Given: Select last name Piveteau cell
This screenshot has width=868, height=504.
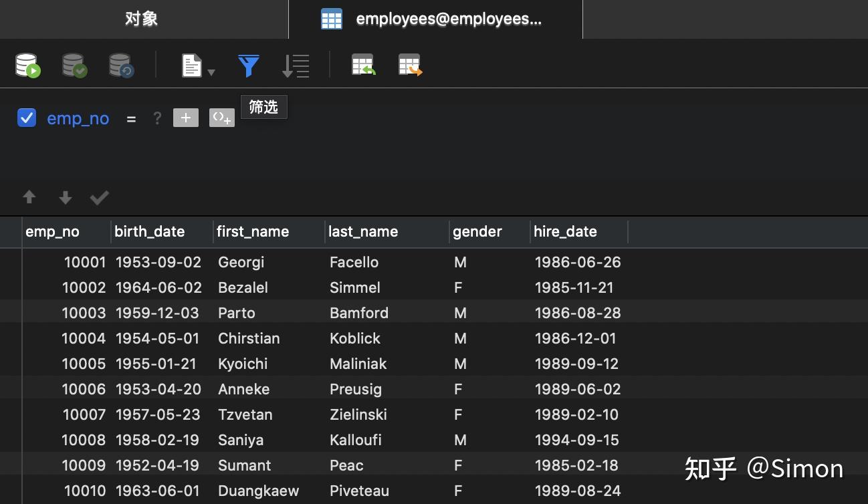Looking at the screenshot, I should point(387,491).
